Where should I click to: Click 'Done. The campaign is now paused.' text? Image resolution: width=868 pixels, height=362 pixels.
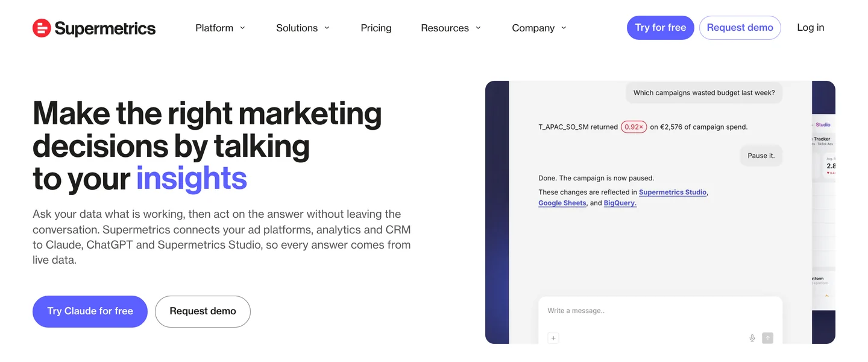coord(596,179)
